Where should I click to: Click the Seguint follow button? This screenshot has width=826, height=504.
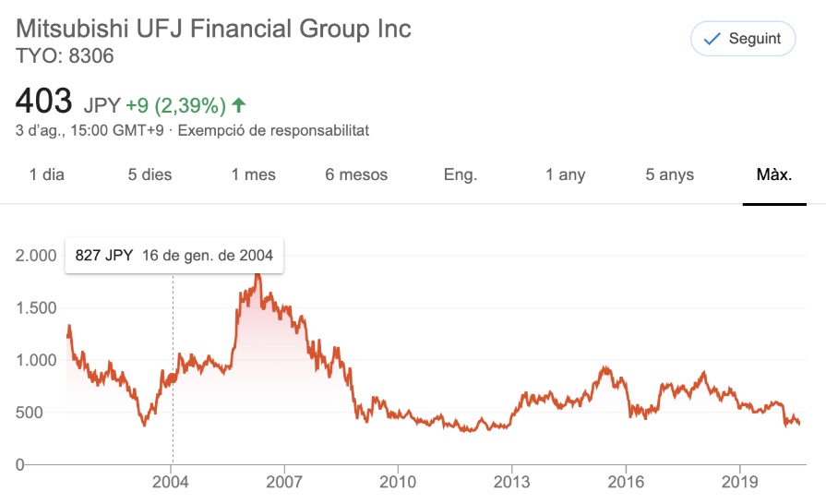[742, 39]
